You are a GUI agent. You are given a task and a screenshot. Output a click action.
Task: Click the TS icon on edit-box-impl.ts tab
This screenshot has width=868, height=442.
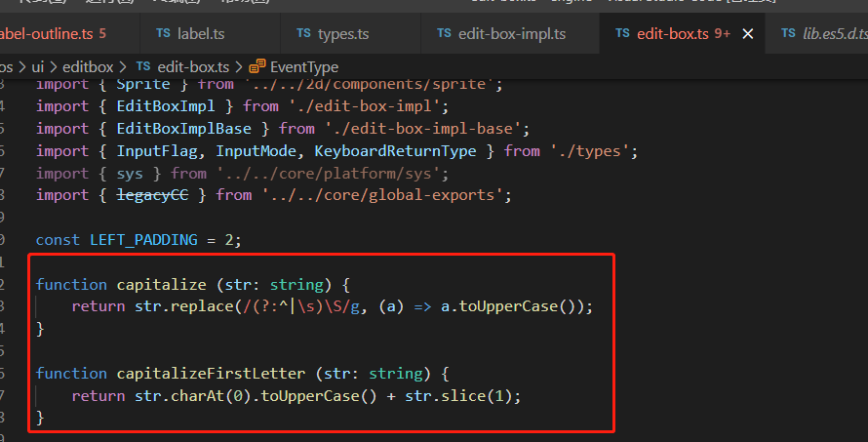click(x=444, y=34)
